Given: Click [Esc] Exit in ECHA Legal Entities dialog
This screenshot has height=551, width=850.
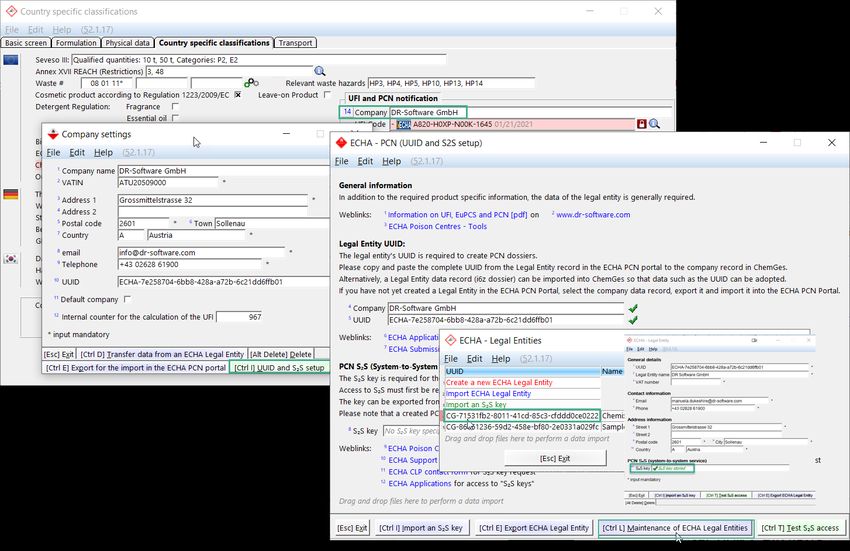Looking at the screenshot, I should coord(555,458).
